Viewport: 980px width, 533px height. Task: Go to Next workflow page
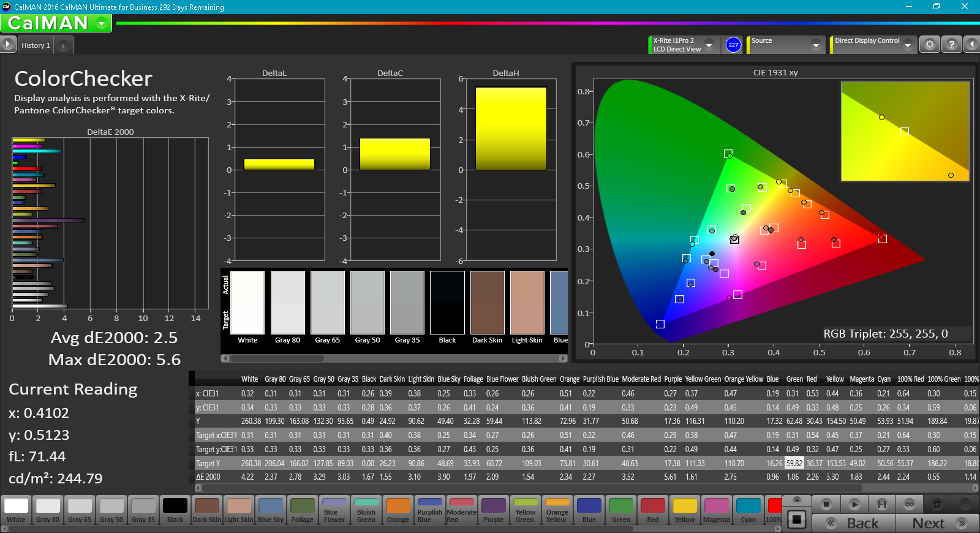tap(937, 523)
